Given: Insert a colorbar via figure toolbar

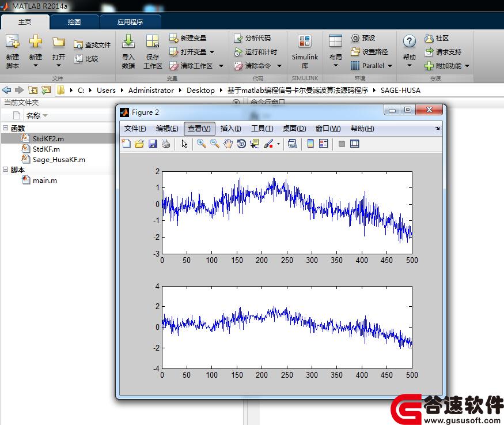Looking at the screenshot, I should click(x=310, y=144).
